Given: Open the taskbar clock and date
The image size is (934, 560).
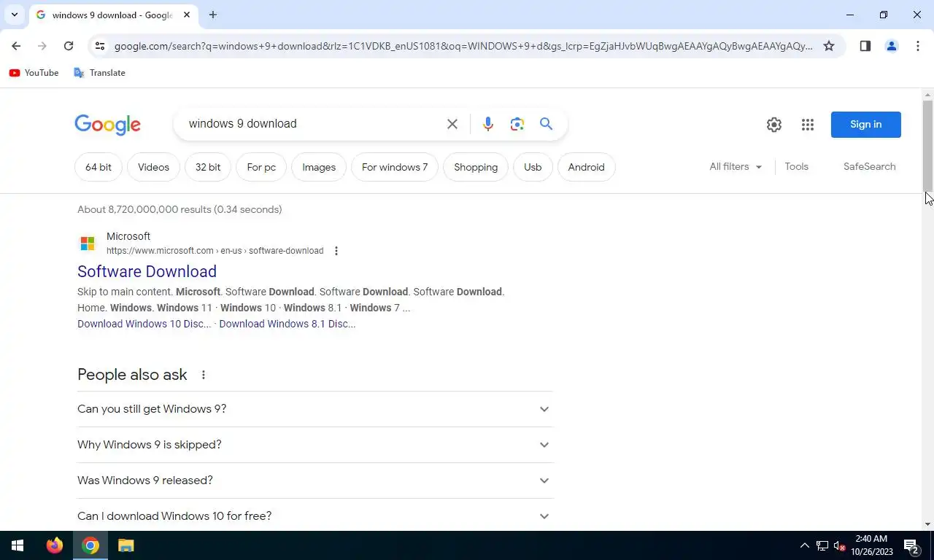Looking at the screenshot, I should click(x=872, y=545).
